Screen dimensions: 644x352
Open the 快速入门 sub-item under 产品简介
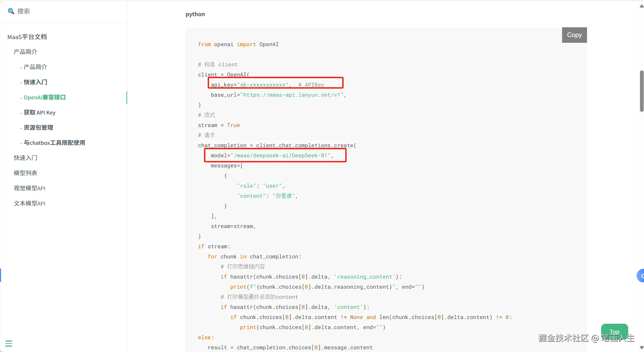[x=35, y=82]
